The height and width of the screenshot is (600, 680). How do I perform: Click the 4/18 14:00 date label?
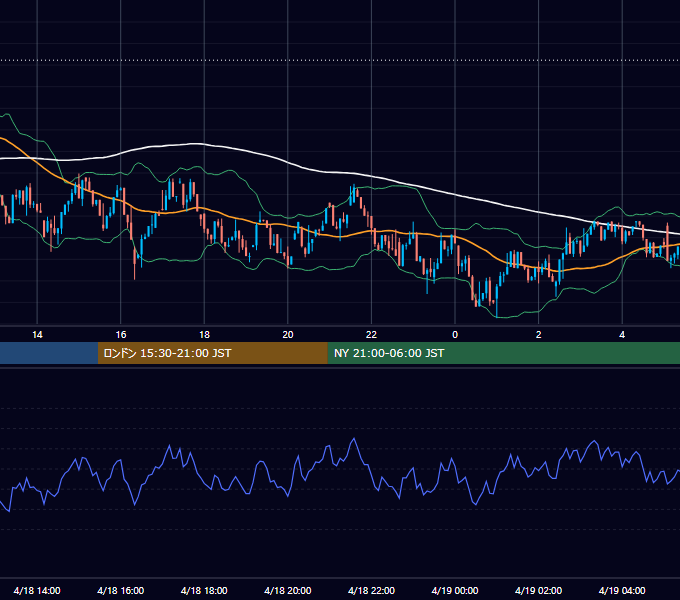pos(37,590)
